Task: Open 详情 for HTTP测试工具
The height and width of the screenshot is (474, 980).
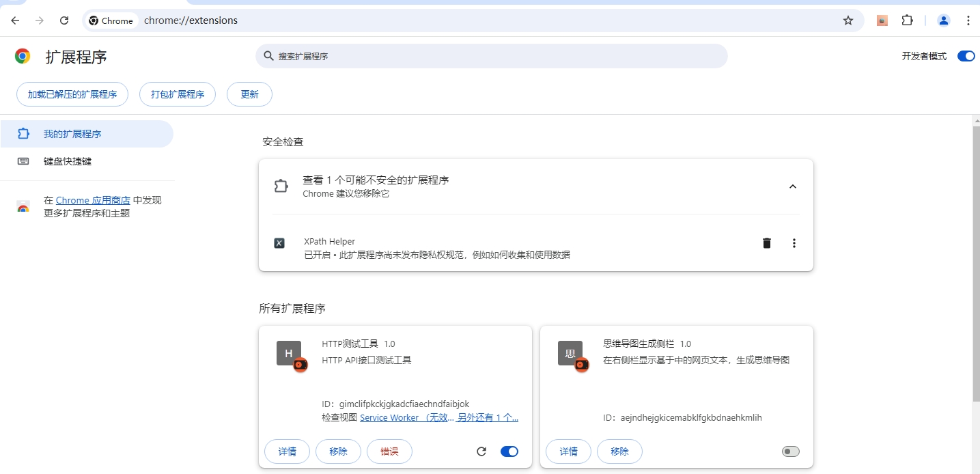Action: coord(288,451)
